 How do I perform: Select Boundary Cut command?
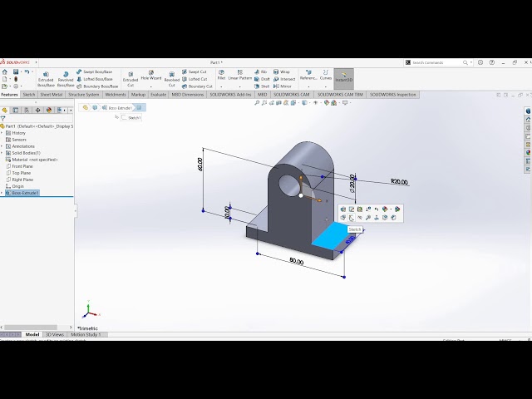pyautogui.click(x=197, y=86)
